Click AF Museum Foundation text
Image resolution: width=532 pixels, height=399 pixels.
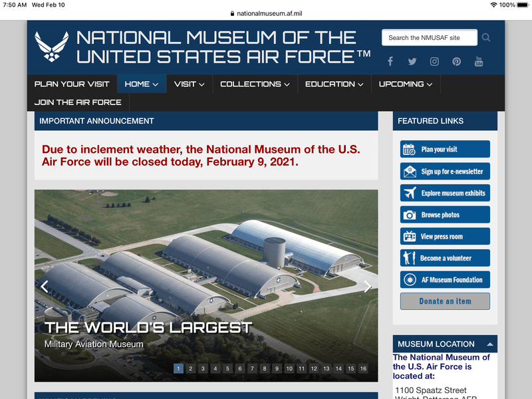point(452,280)
